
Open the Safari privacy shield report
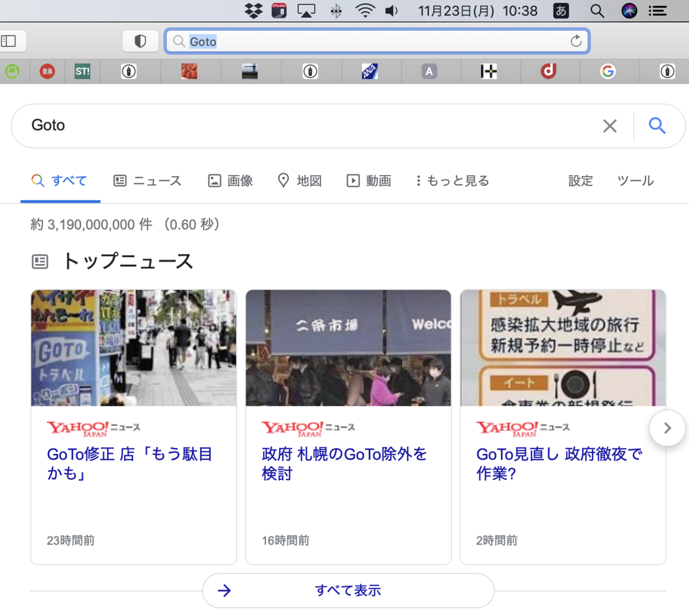[x=140, y=41]
